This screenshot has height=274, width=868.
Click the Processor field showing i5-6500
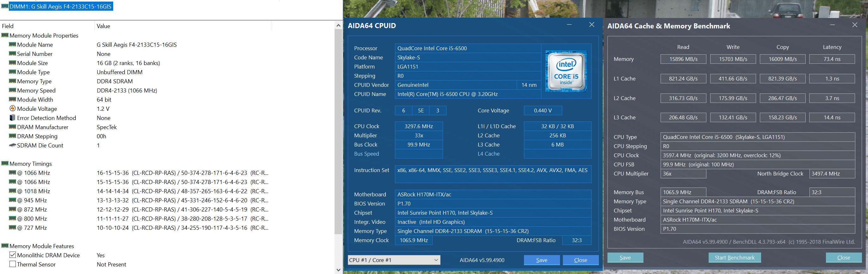pos(468,48)
